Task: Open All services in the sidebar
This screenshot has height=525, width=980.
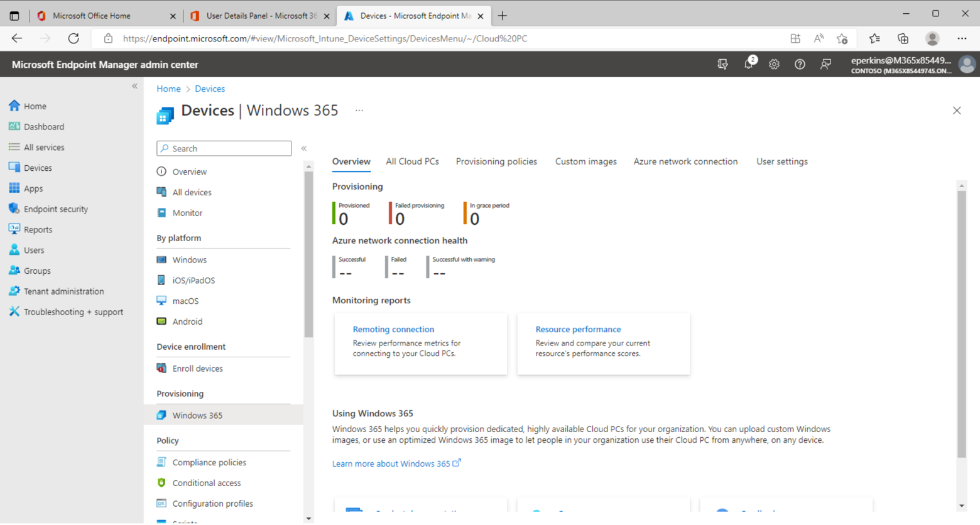Action: pyautogui.click(x=36, y=148)
